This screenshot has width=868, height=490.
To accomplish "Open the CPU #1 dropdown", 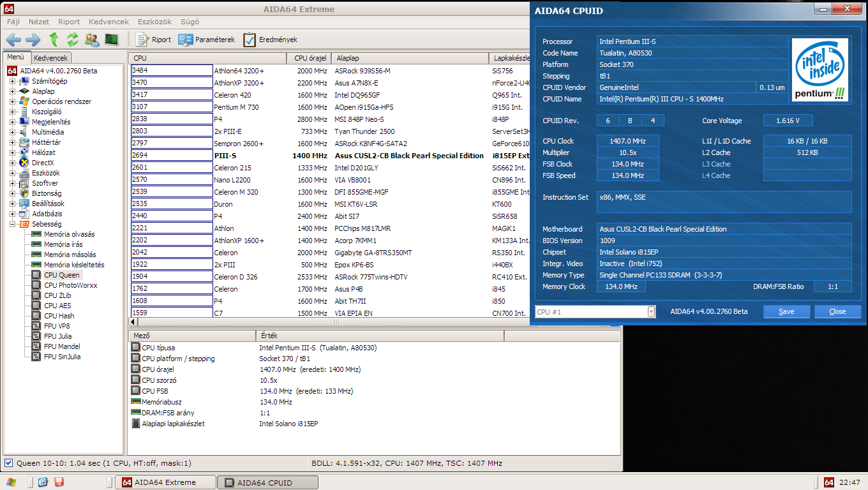I will pyautogui.click(x=651, y=311).
